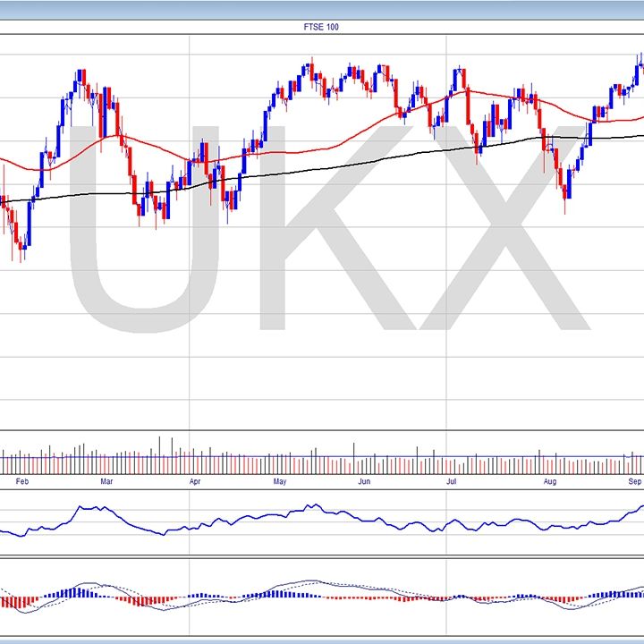Viewport: 644px width, 644px height.
Task: Select the Mar label on date axis
Action: (106, 482)
